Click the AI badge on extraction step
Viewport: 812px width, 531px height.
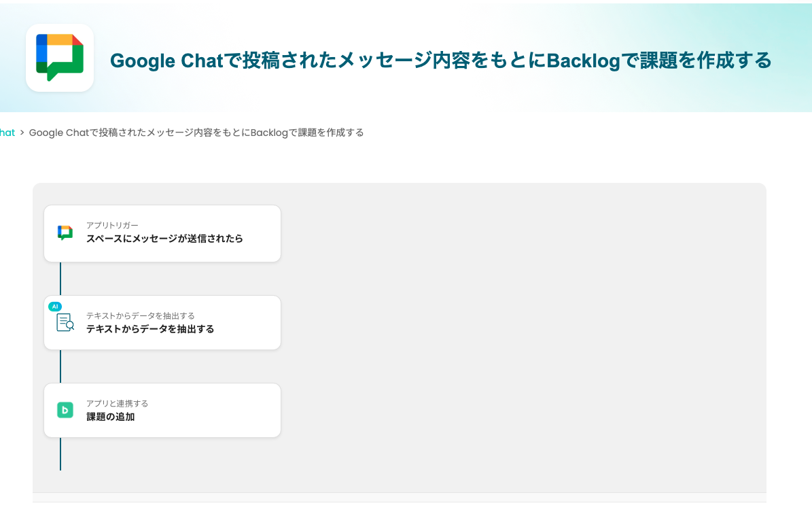coord(55,307)
